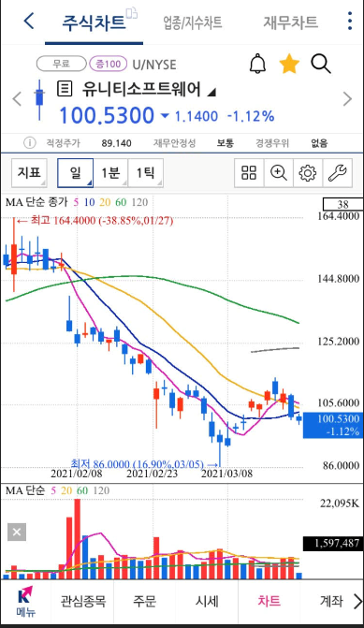Tap the 22,095K volume axis label
Viewport: 364px width, 628px height.
pyautogui.click(x=340, y=504)
